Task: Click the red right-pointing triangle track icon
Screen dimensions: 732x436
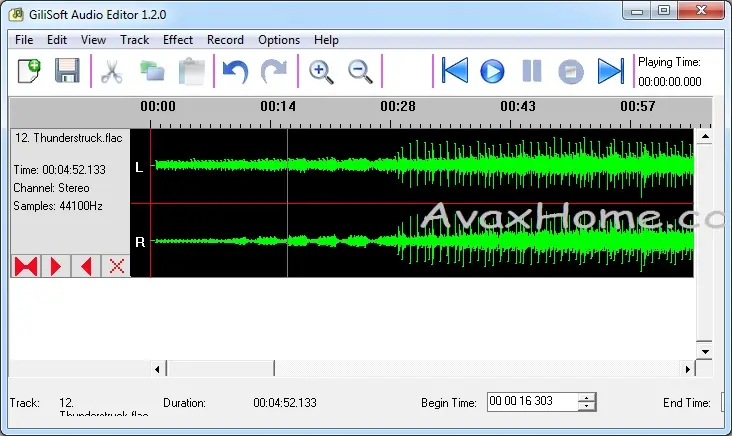Action: (56, 266)
